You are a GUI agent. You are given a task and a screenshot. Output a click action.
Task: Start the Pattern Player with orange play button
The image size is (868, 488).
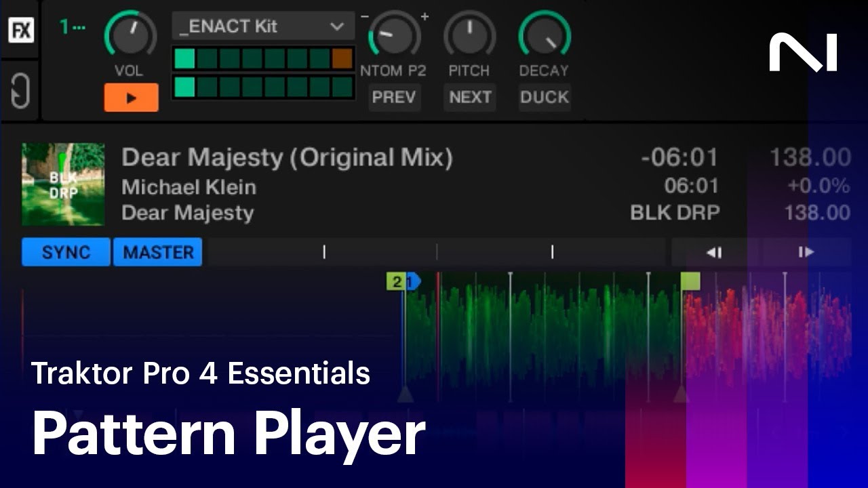coord(131,98)
